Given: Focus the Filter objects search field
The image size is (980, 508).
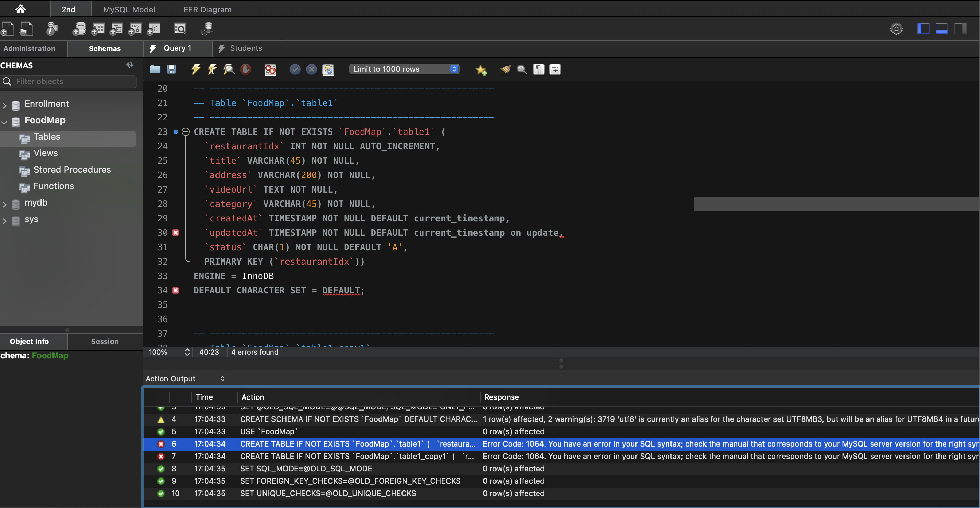Looking at the screenshot, I should click(x=69, y=81).
